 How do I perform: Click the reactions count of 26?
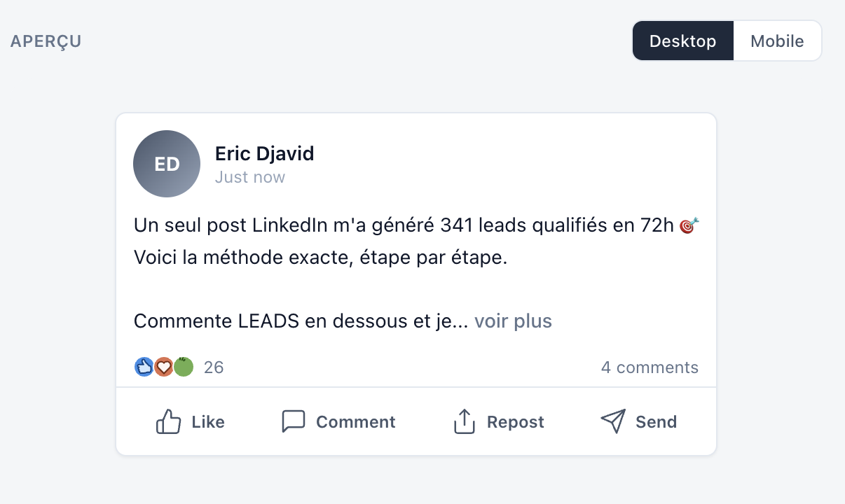pyautogui.click(x=213, y=367)
